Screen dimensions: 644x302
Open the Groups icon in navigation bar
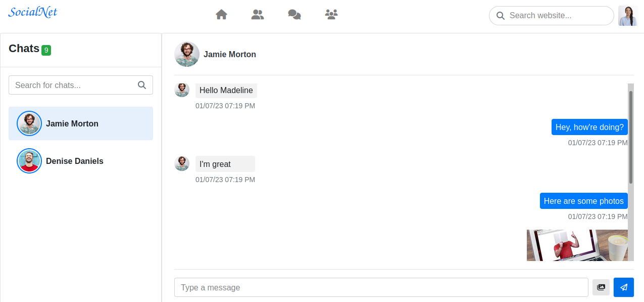(331, 15)
